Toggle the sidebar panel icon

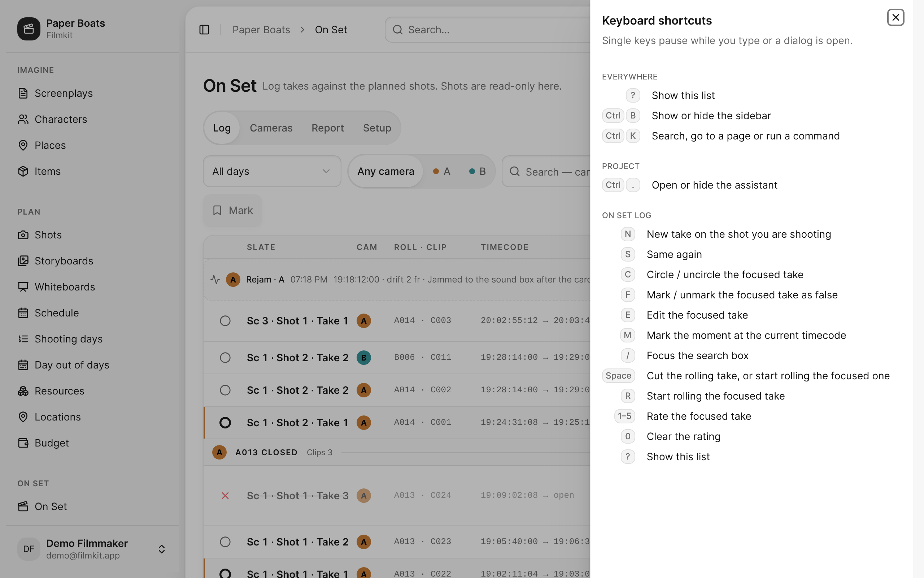click(x=204, y=29)
